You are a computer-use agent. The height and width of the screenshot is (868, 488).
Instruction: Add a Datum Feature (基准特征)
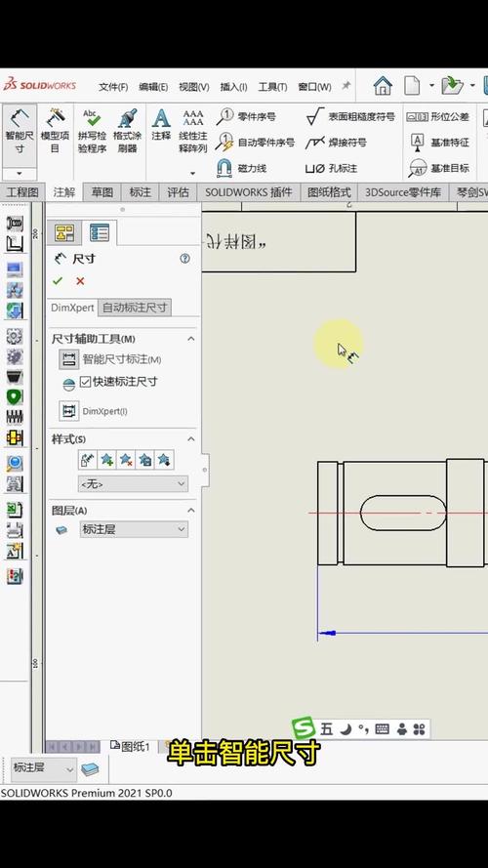pos(439,143)
